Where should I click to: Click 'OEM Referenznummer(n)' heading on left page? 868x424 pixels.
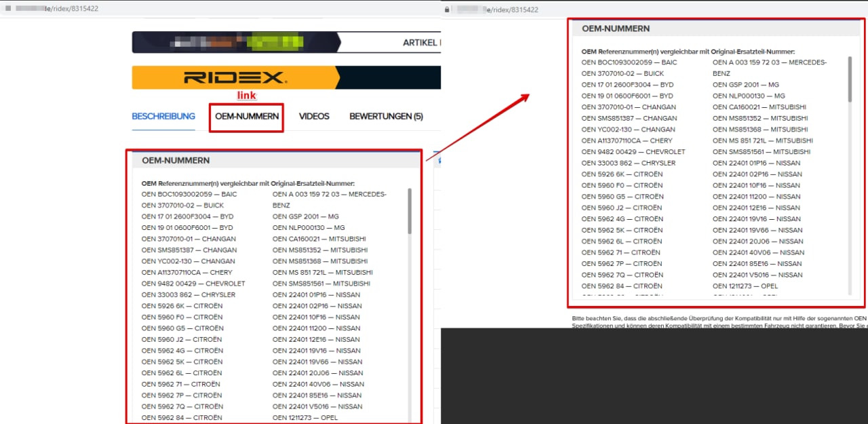click(248, 183)
